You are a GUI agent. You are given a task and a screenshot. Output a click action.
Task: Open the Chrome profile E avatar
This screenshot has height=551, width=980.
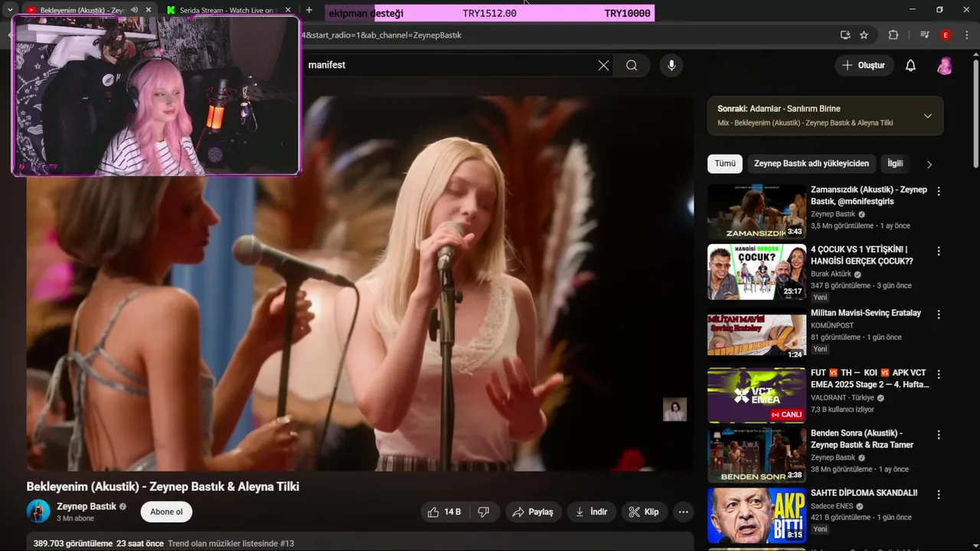946,35
